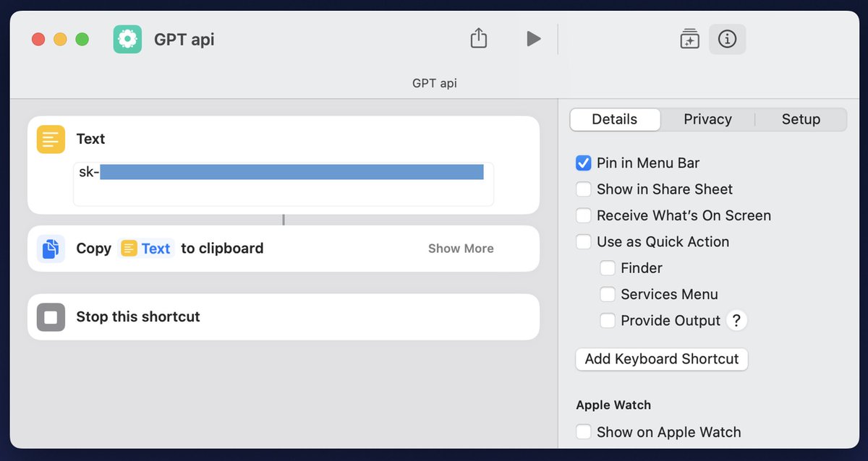Image resolution: width=868 pixels, height=461 pixels.
Task: Click the yellow Text action icon
Action: point(51,139)
